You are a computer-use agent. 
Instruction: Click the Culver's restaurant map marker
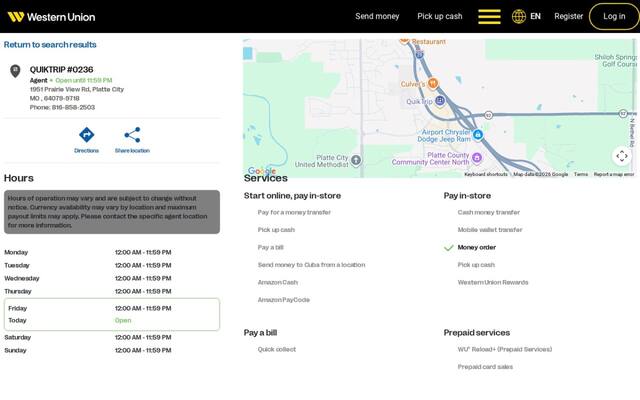click(x=433, y=83)
